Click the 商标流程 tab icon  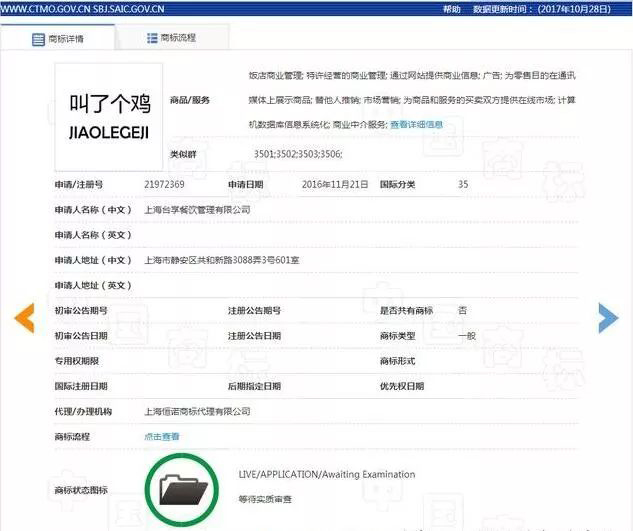[x=152, y=38]
